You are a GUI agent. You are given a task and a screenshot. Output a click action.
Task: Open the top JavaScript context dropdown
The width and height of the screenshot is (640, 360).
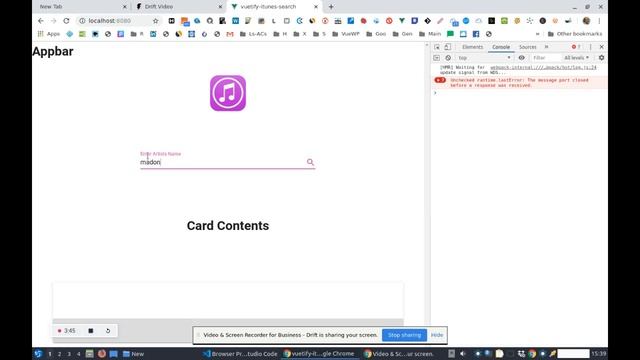(484, 58)
